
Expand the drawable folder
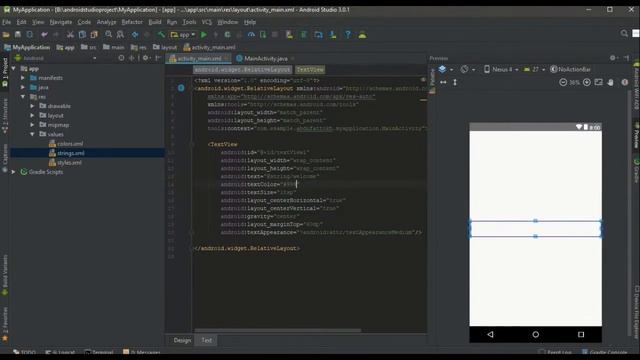pos(32,106)
